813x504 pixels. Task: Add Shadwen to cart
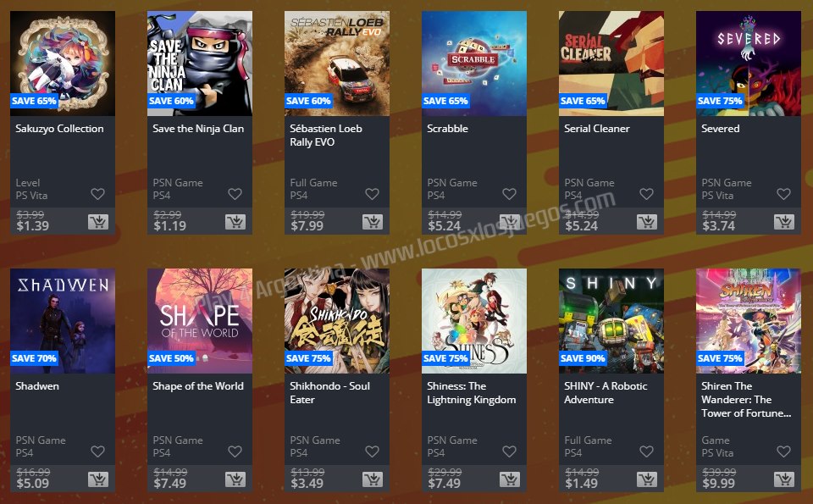coord(98,479)
